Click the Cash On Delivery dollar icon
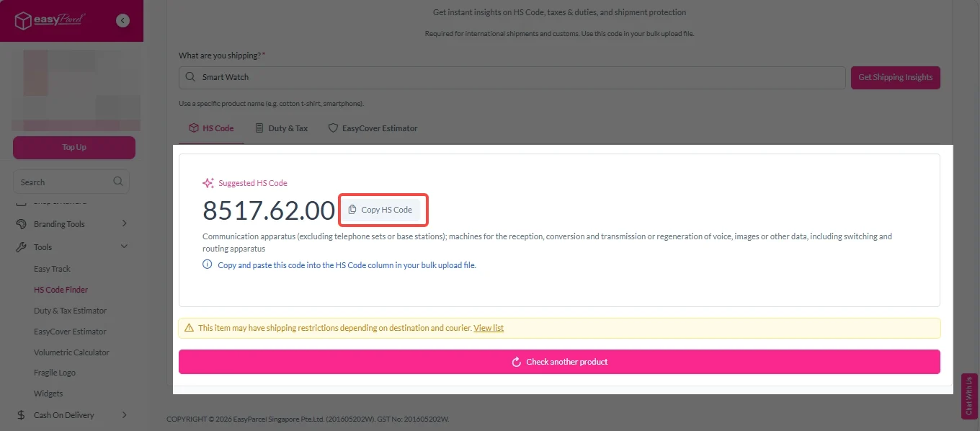Viewport: 980px width, 431px height. click(x=20, y=415)
